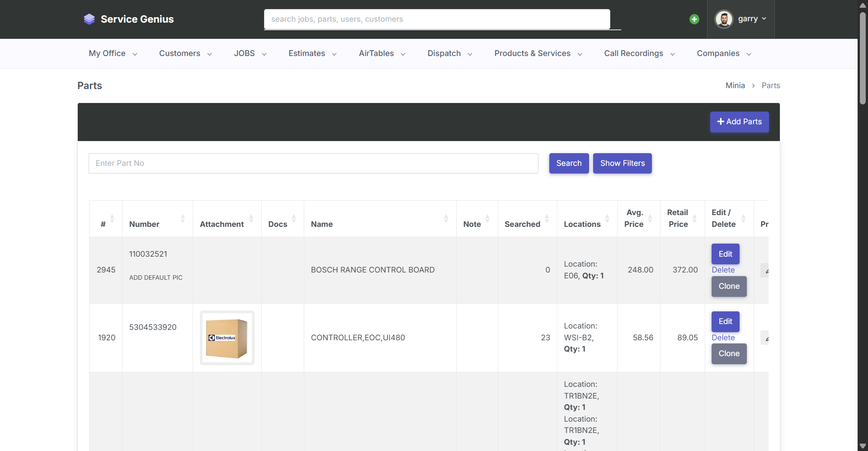Image resolution: width=868 pixels, height=451 pixels.
Task: Click the pencil icon in the BOSCH row
Action: point(767,270)
